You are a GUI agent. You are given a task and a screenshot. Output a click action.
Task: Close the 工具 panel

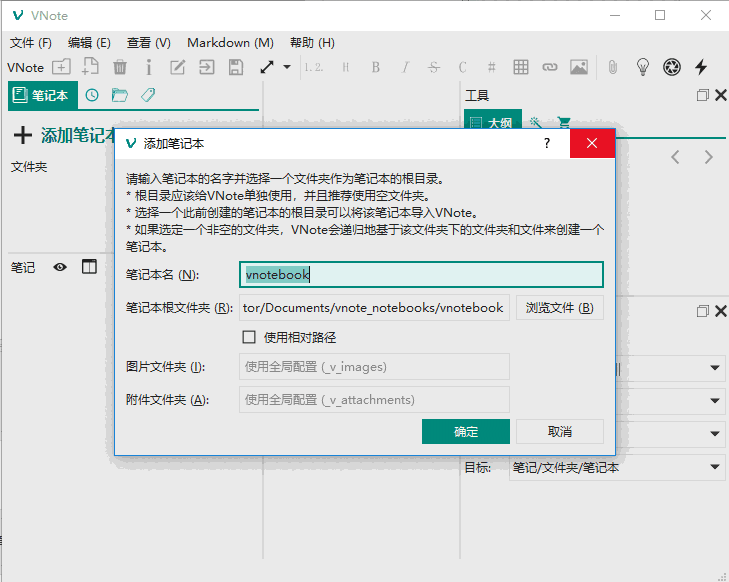(721, 95)
